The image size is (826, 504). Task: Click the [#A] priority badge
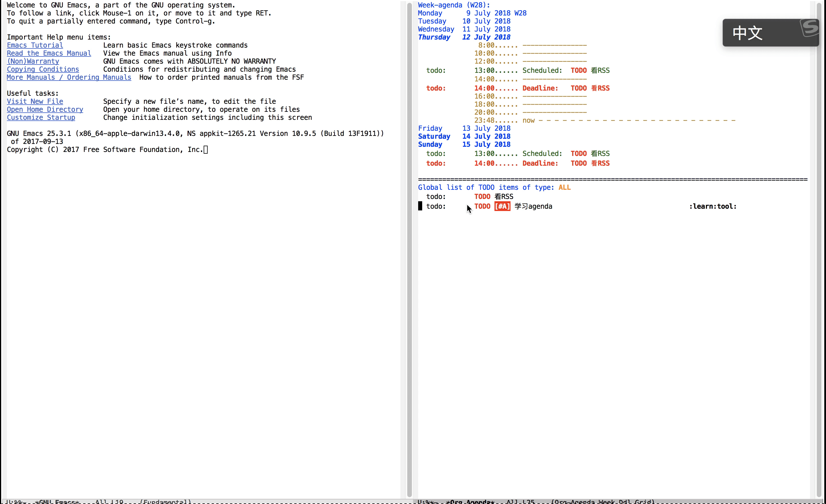502,206
